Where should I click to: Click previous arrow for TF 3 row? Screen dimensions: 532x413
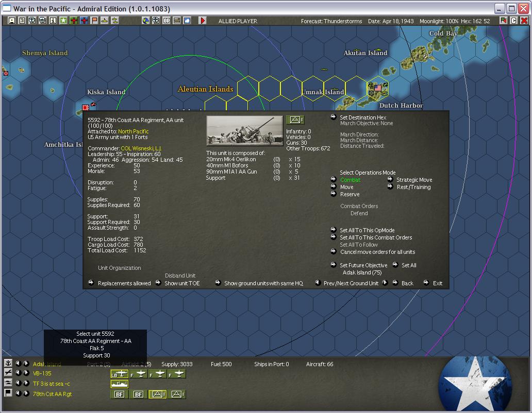click(19, 383)
